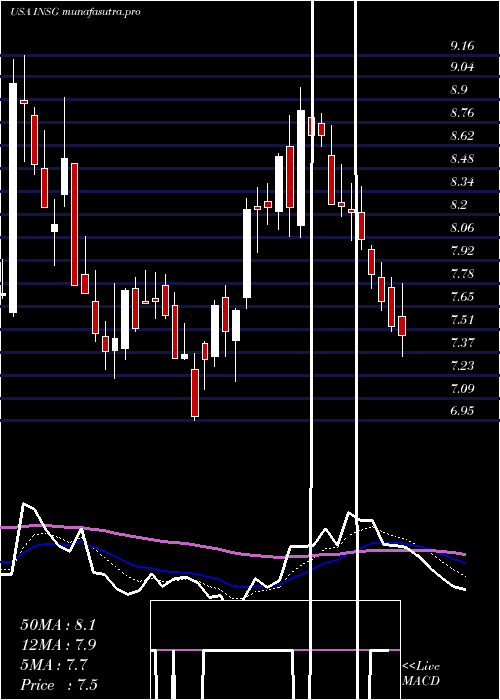Select the last red candle near 7.51

[x=402, y=326]
